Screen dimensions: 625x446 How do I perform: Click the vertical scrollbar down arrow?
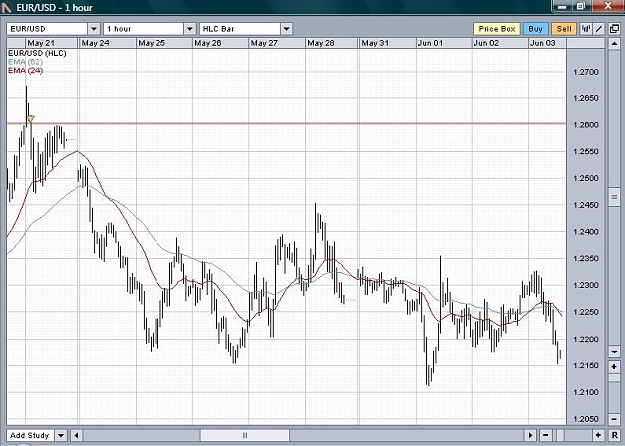click(614, 352)
